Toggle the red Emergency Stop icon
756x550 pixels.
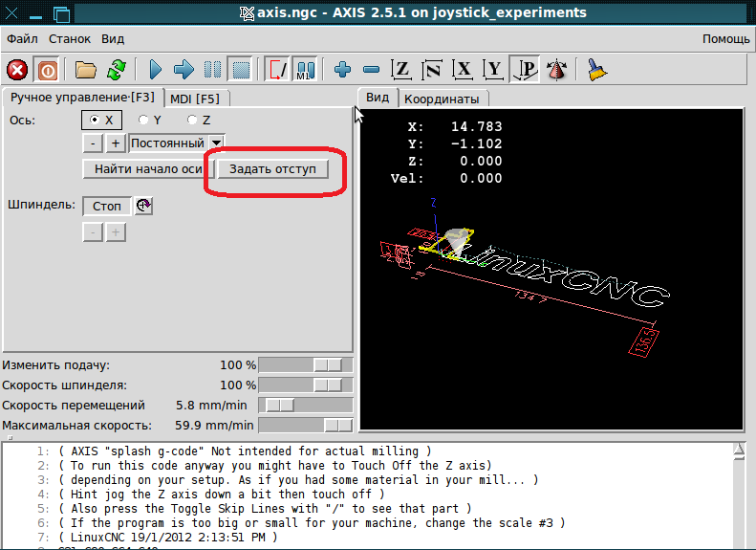17,70
